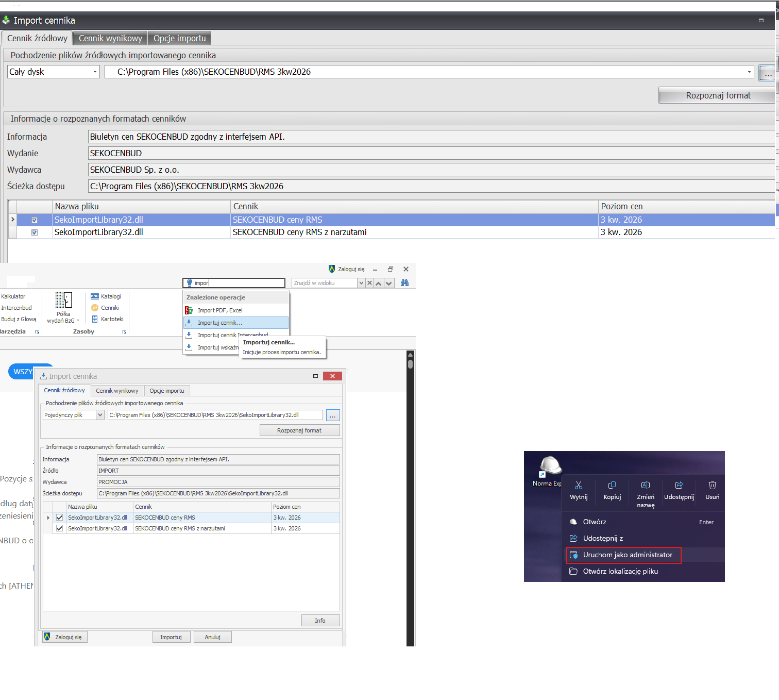This screenshot has width=779, height=700.
Task: Choose Otwórz lokalizację pliku
Action: point(643,571)
